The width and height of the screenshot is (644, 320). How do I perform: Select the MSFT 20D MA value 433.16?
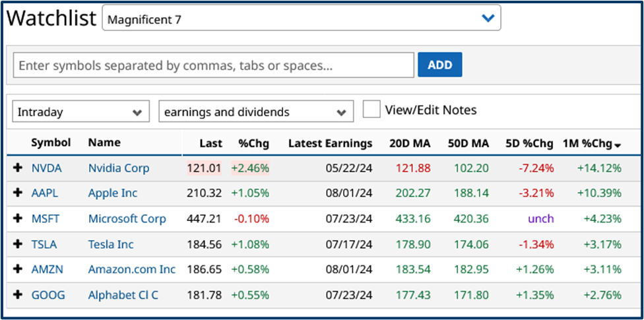coord(413,219)
